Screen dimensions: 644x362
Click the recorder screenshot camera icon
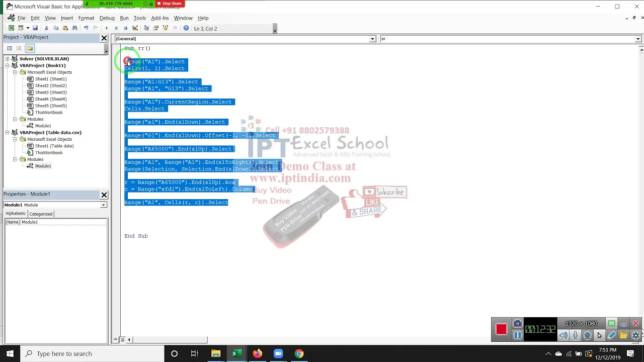(517, 323)
